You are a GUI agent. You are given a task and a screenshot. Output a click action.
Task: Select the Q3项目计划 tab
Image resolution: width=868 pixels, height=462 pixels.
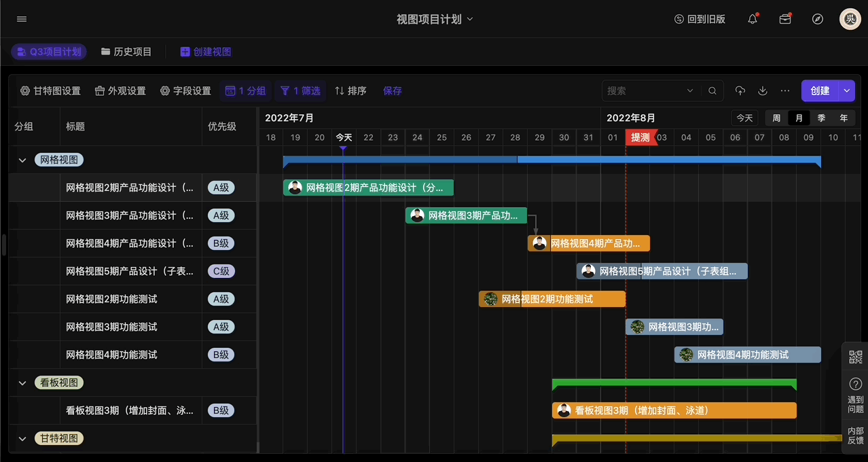[x=49, y=52]
